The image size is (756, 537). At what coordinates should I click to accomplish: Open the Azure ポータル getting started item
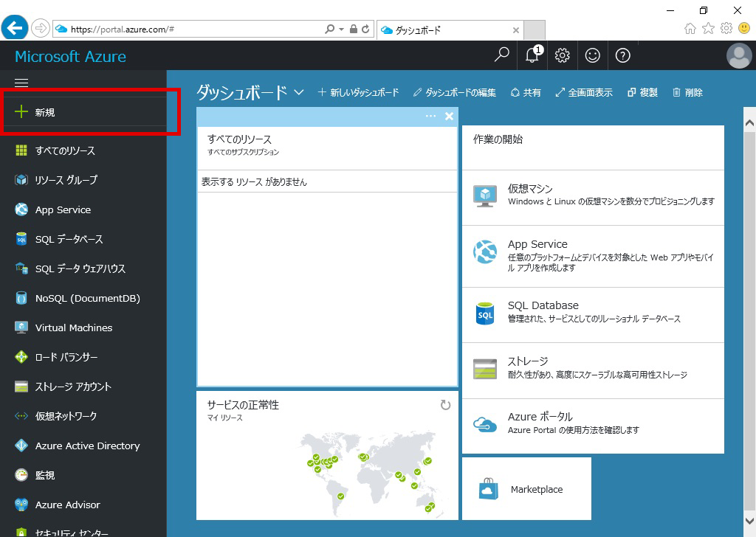pos(593,426)
